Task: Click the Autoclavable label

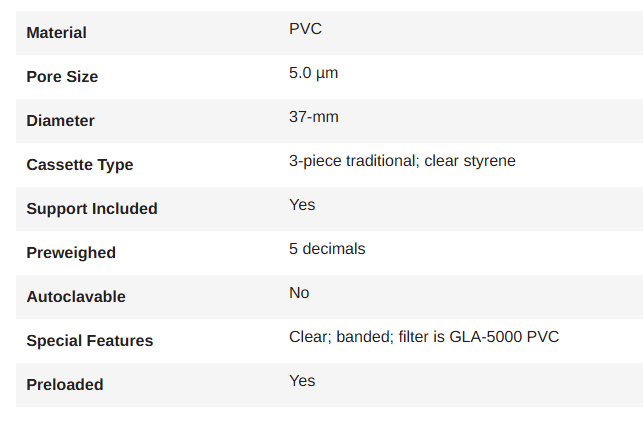Action: (x=76, y=297)
